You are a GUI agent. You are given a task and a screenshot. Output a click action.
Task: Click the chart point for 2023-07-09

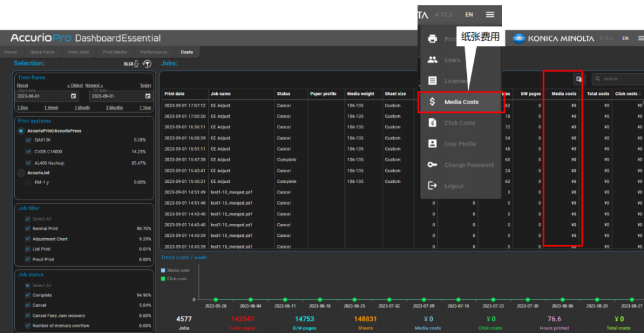pyautogui.click(x=424, y=300)
